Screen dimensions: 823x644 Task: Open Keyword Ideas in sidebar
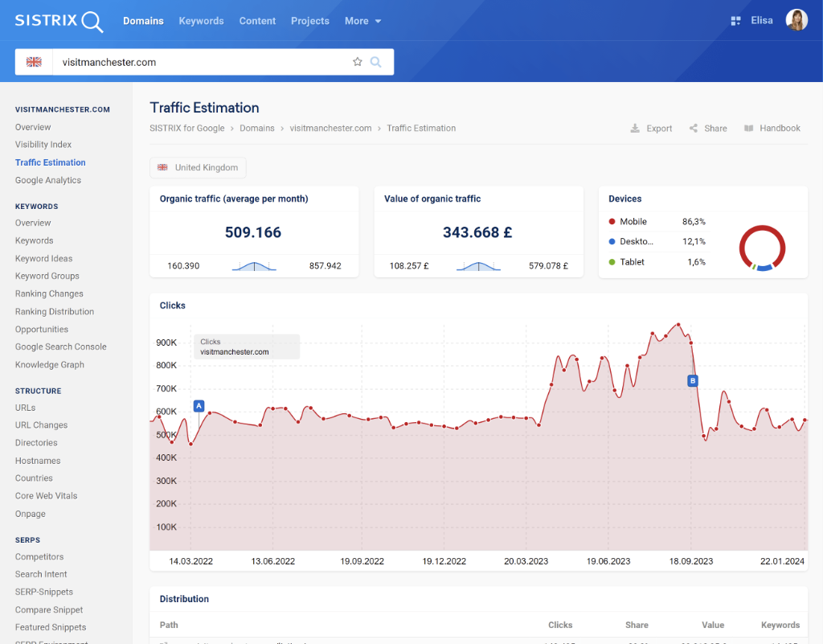(43, 258)
